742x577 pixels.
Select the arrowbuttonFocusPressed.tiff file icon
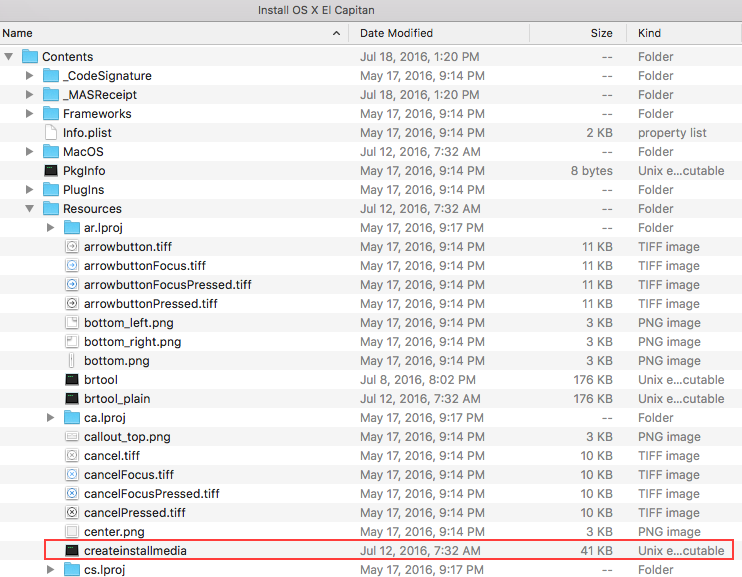click(71, 284)
